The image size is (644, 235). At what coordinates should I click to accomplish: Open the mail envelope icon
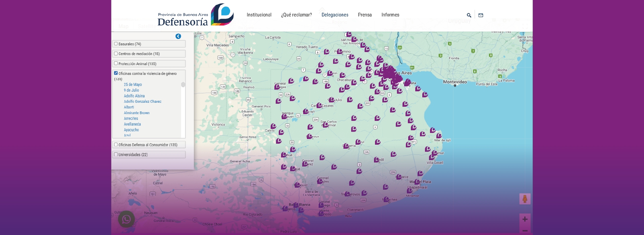tap(481, 15)
